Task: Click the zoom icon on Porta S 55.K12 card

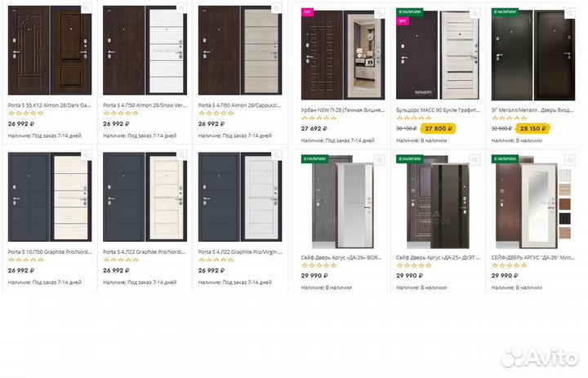Action: click(87, 8)
